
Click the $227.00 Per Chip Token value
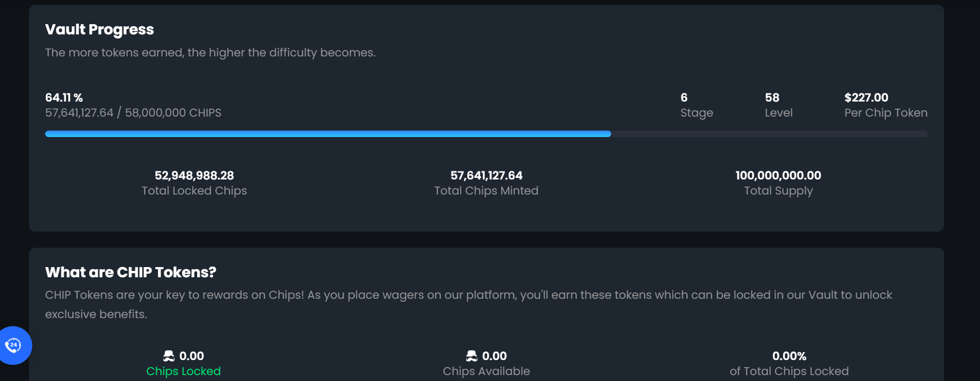coord(866,98)
